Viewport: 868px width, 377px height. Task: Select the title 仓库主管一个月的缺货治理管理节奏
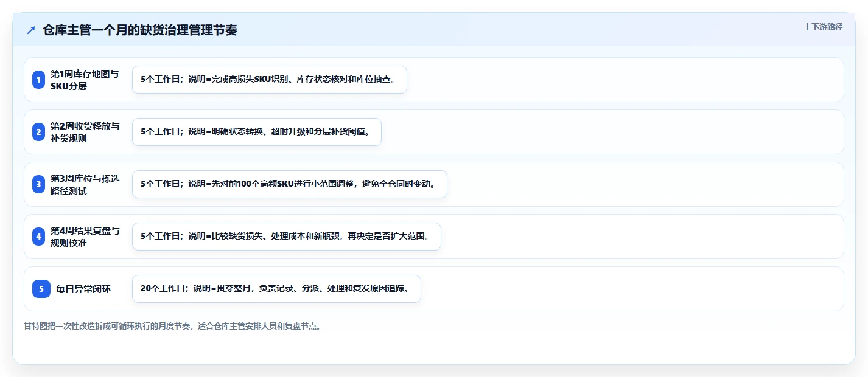140,30
